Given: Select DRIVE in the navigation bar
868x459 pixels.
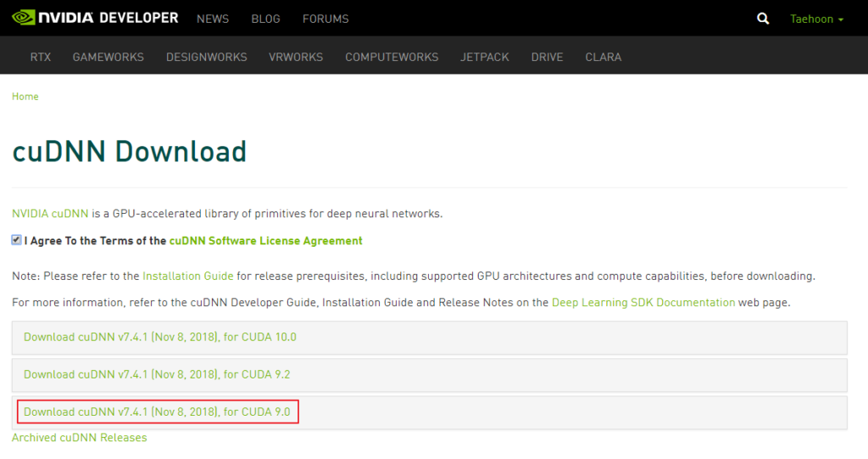Looking at the screenshot, I should click(547, 57).
